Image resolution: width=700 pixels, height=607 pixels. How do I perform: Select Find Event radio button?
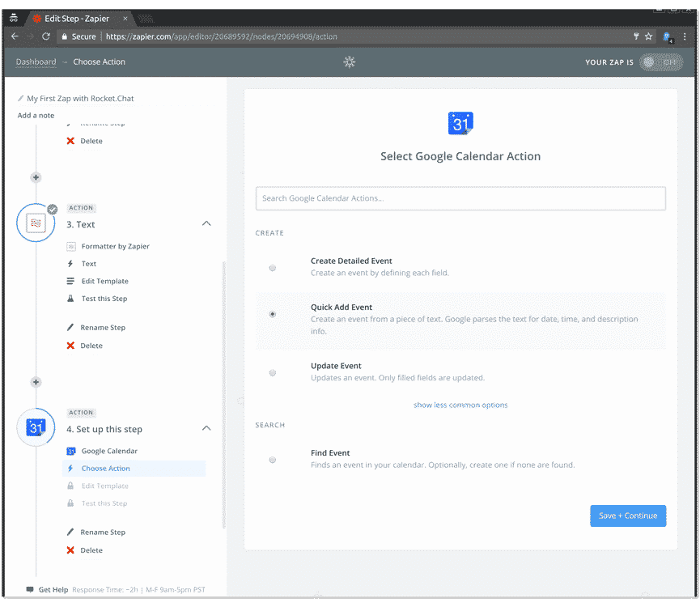click(273, 460)
